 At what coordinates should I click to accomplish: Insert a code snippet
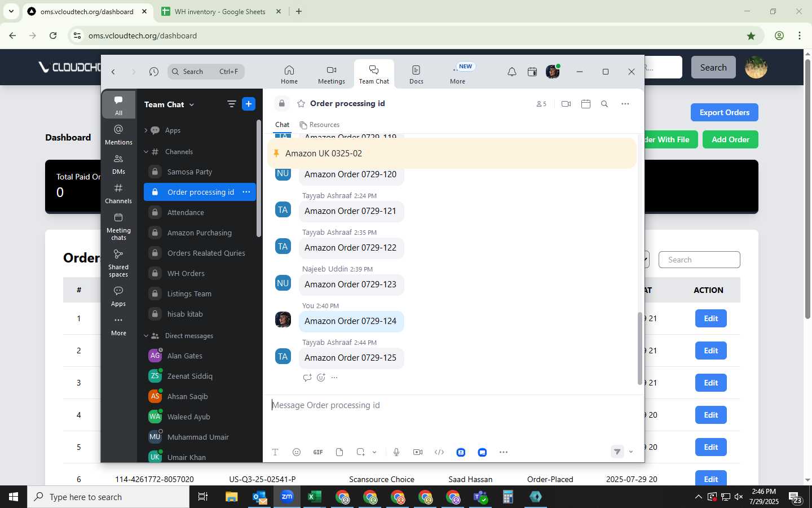click(x=439, y=452)
